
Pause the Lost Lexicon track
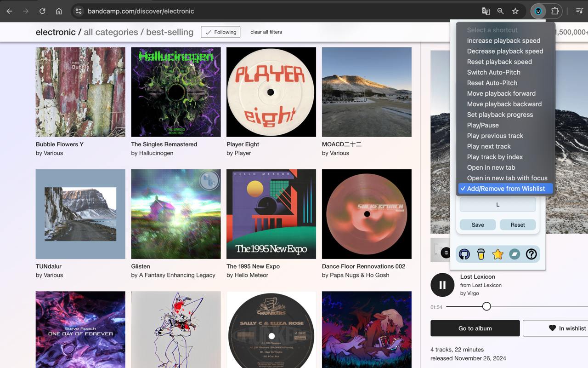(442, 285)
